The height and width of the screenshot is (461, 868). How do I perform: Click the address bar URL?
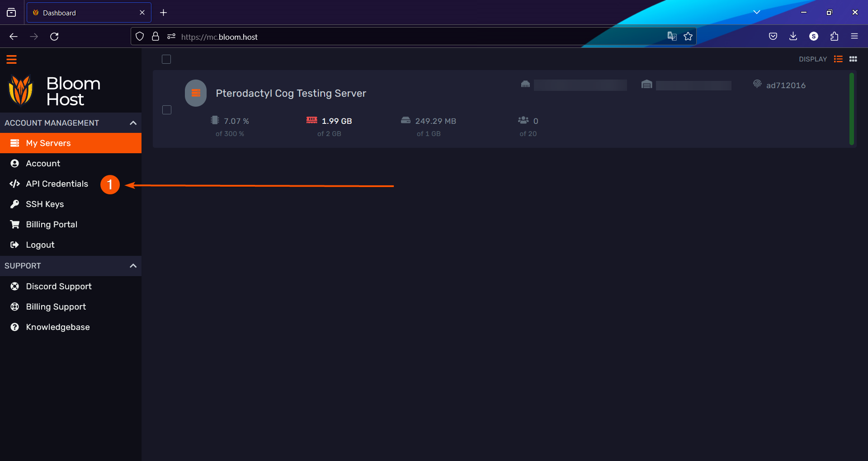click(x=219, y=37)
